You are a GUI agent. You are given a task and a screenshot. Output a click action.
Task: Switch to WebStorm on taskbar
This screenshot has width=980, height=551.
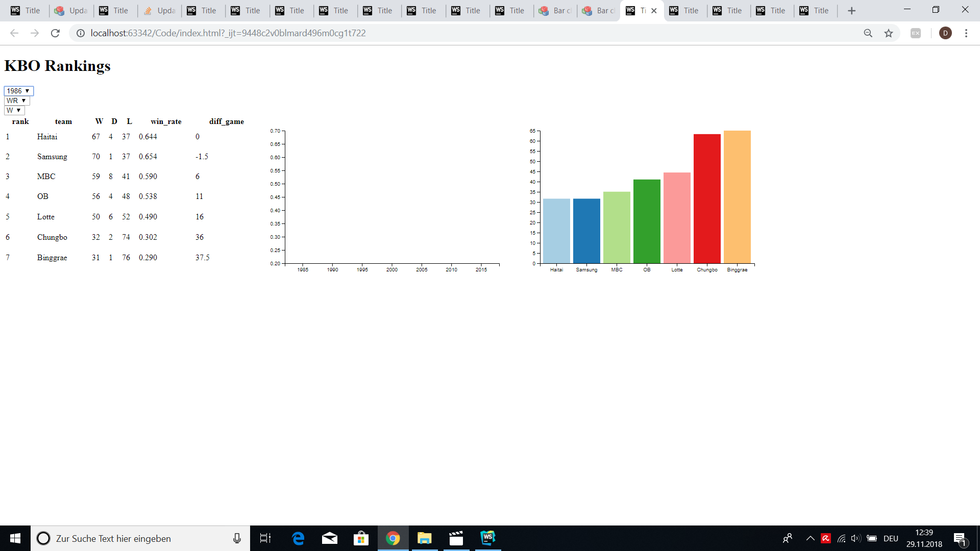point(488,538)
